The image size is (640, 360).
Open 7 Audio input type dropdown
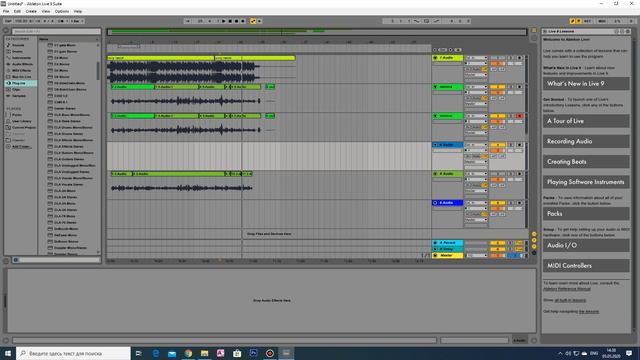(476, 58)
